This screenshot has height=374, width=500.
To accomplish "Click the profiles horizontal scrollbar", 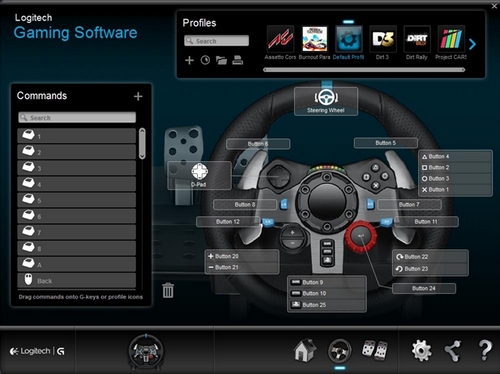I will click(x=364, y=70).
